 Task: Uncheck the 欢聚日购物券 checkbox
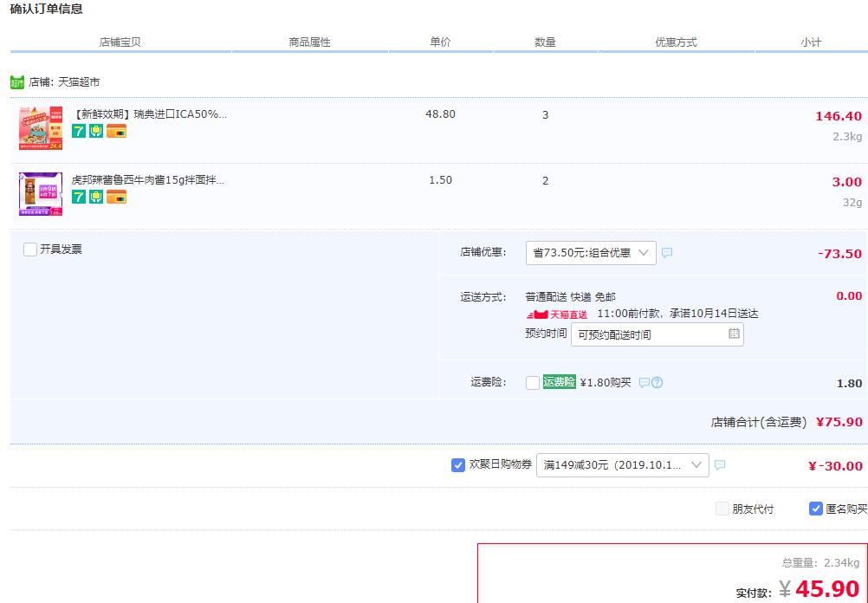[x=457, y=465]
